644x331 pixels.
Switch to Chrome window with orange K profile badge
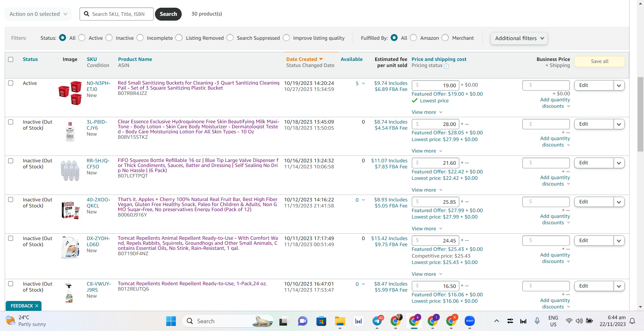(451, 321)
